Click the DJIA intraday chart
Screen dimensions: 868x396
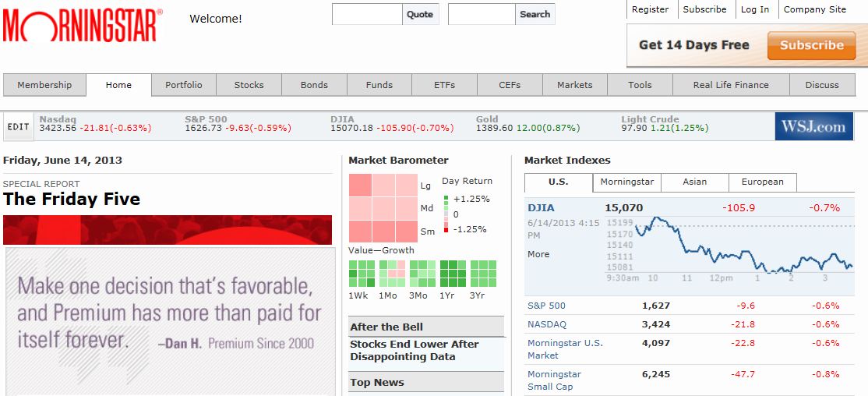729,248
